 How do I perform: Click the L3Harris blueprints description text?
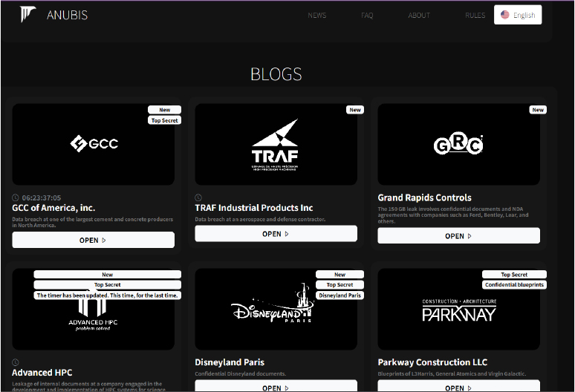pos(452,373)
